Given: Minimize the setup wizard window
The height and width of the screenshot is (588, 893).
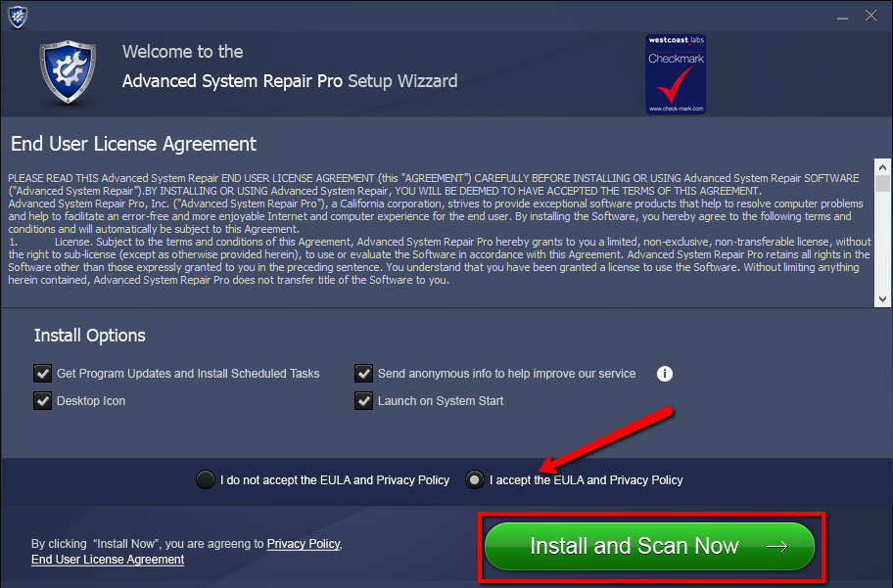Looking at the screenshot, I should [x=842, y=17].
